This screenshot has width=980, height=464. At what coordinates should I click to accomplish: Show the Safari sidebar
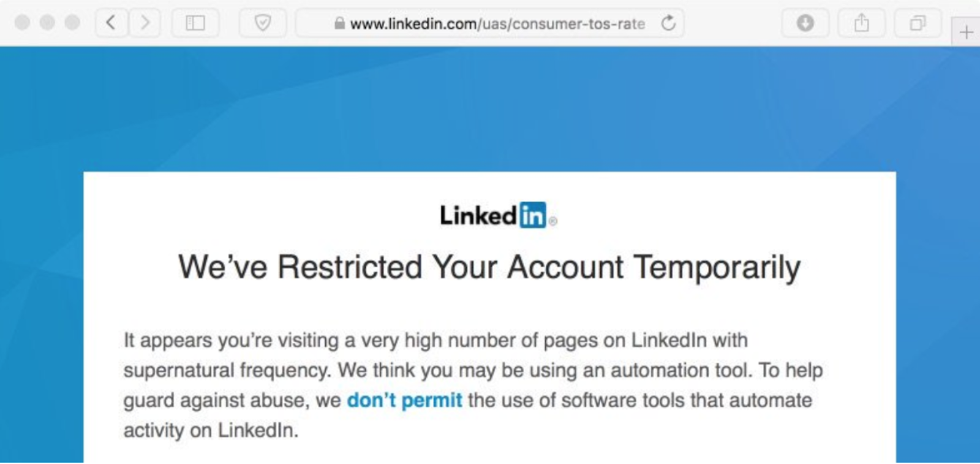pyautogui.click(x=195, y=23)
